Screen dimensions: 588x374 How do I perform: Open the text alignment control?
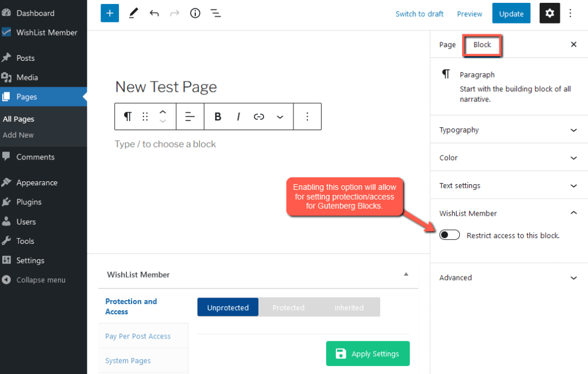pyautogui.click(x=190, y=116)
